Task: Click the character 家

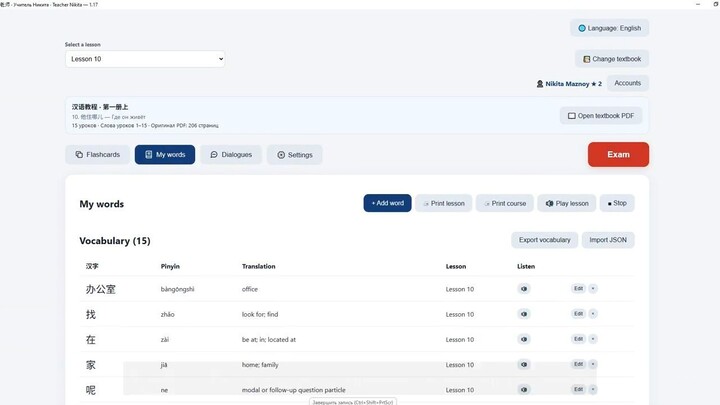Action: click(x=90, y=365)
